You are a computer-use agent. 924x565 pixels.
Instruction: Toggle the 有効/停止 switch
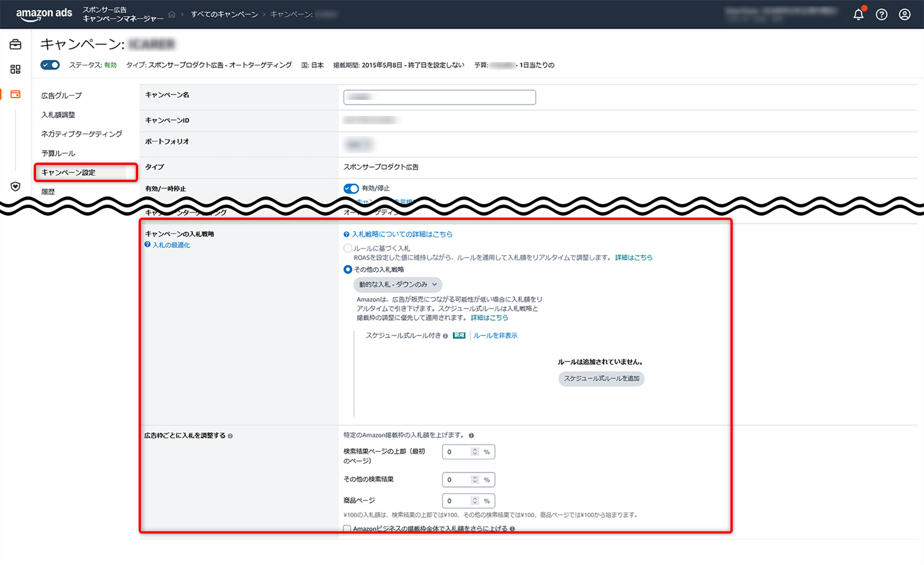coord(351,188)
